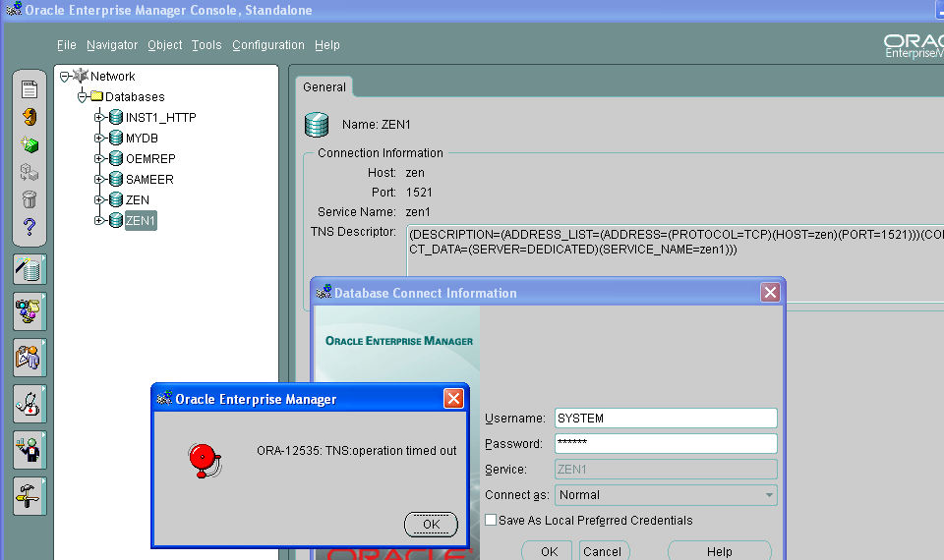The height and width of the screenshot is (560, 944).
Task: Select the OEMREP database label in tree
Action: (150, 159)
